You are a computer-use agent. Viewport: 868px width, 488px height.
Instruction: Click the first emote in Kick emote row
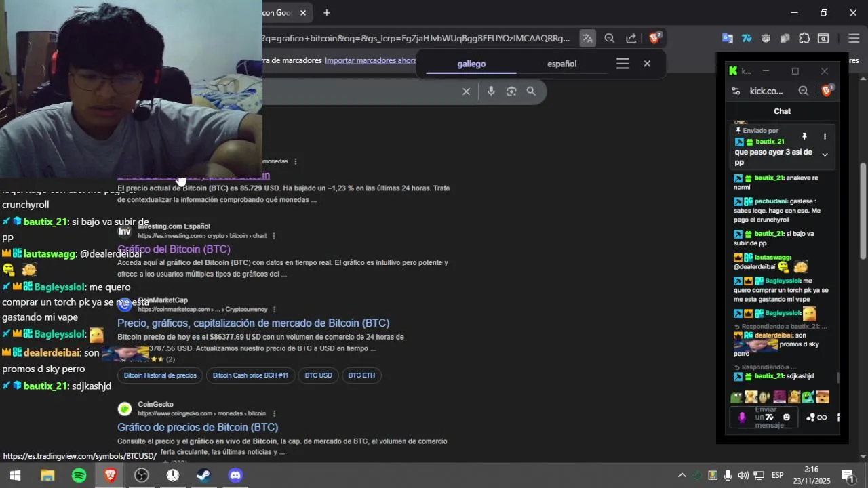[736, 397]
